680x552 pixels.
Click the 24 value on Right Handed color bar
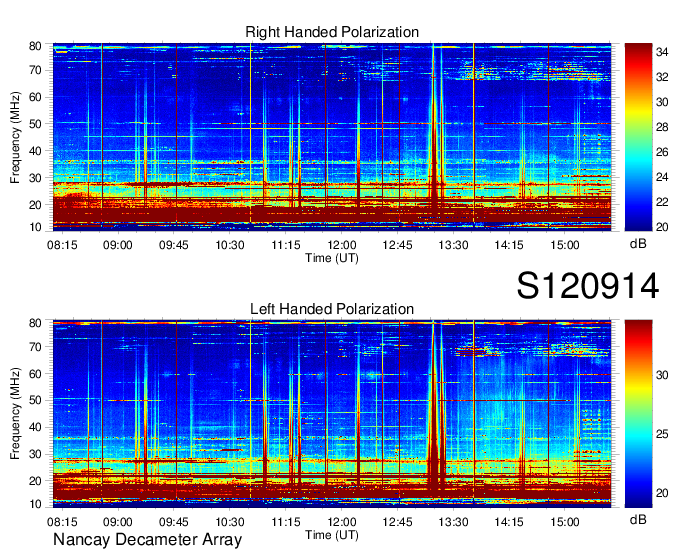click(x=662, y=177)
